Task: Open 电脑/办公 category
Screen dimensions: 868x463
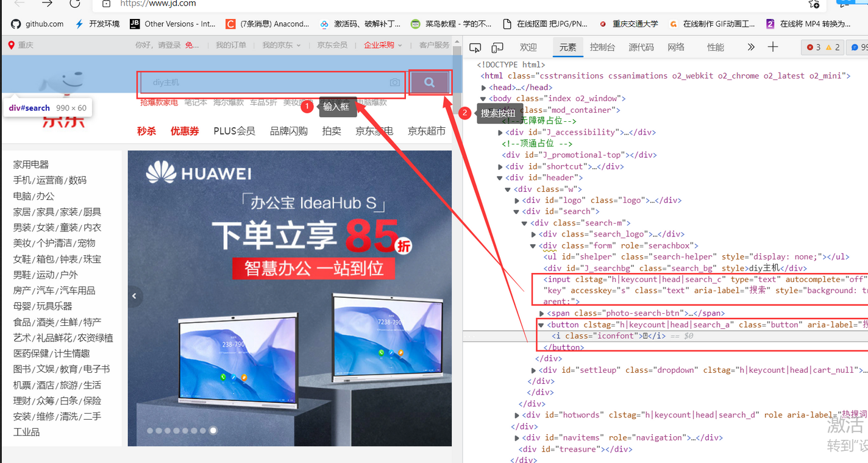Action: 34,196
